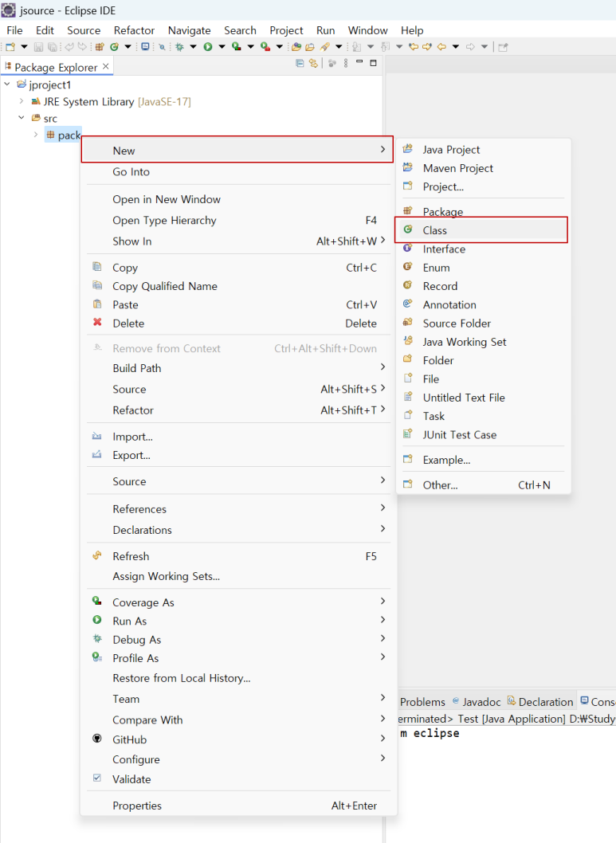
Task: Choose Maven Project in New submenu
Action: (x=483, y=168)
